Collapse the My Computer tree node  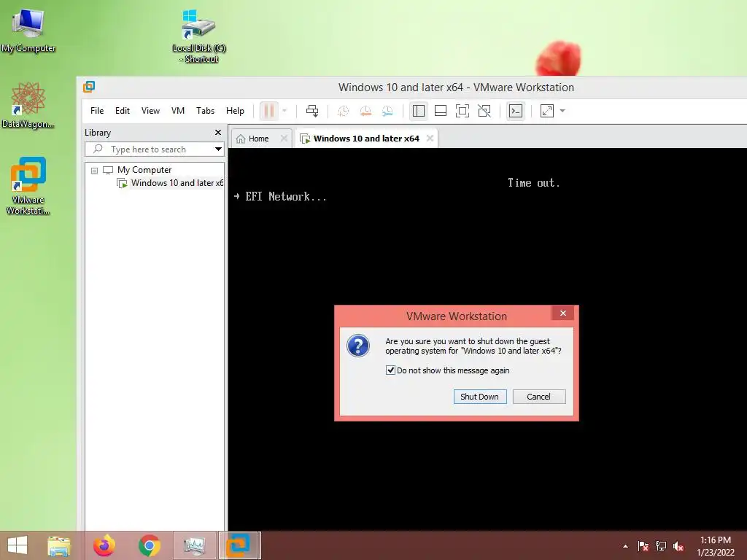click(94, 170)
